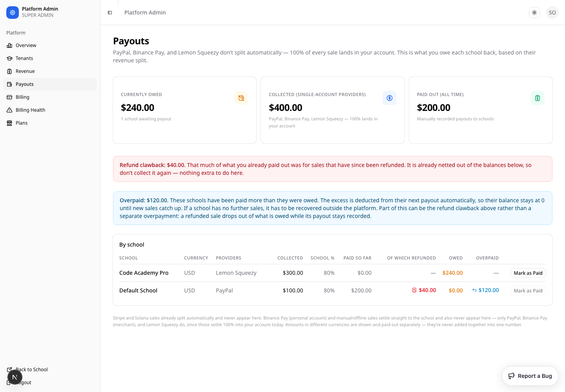Viewport: 565px width, 392px height.
Task: Switch theme with the sun icon
Action: pos(534,13)
